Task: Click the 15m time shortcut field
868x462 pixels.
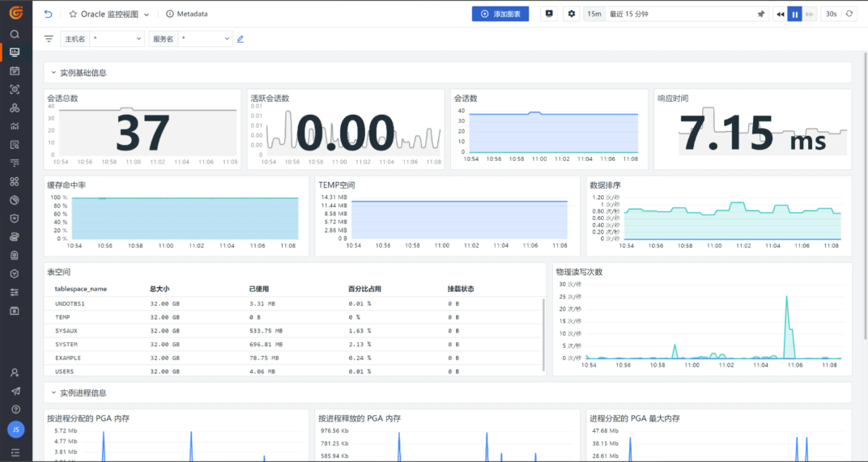Action: tap(594, 14)
